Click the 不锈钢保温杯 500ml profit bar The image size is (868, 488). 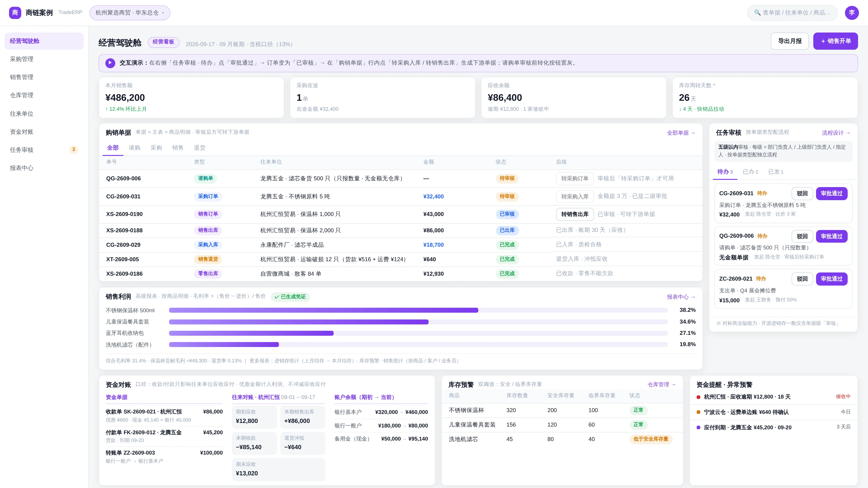418,310
